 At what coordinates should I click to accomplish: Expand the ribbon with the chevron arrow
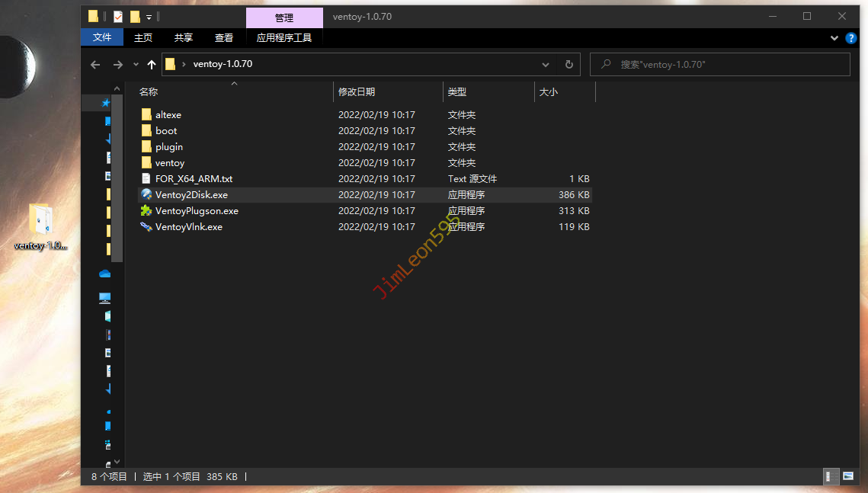point(834,37)
